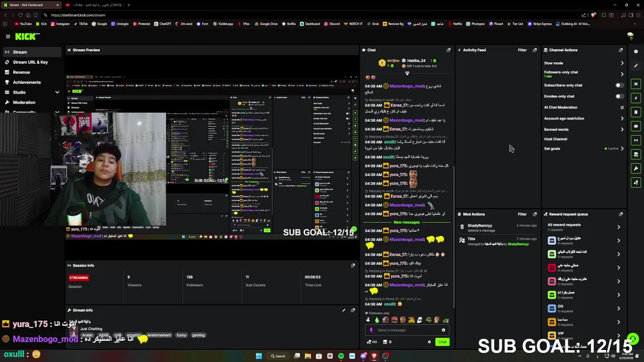Edit Stream info with the pencil icon

click(x=344, y=310)
